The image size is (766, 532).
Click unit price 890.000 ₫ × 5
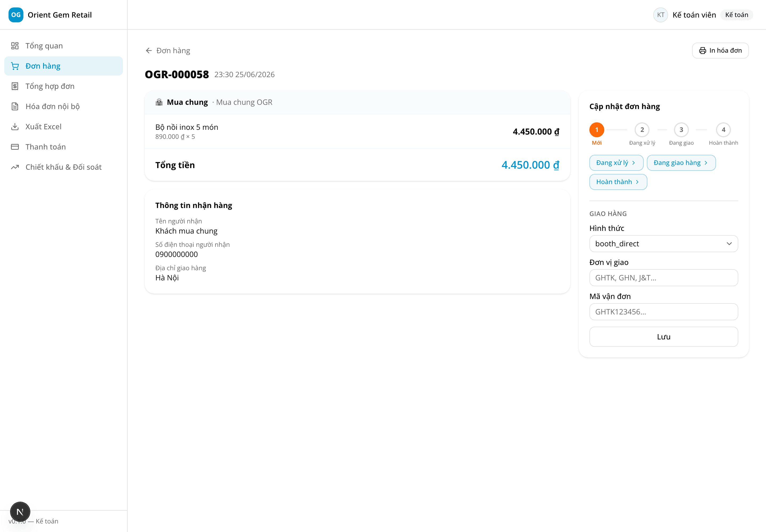[175, 137]
